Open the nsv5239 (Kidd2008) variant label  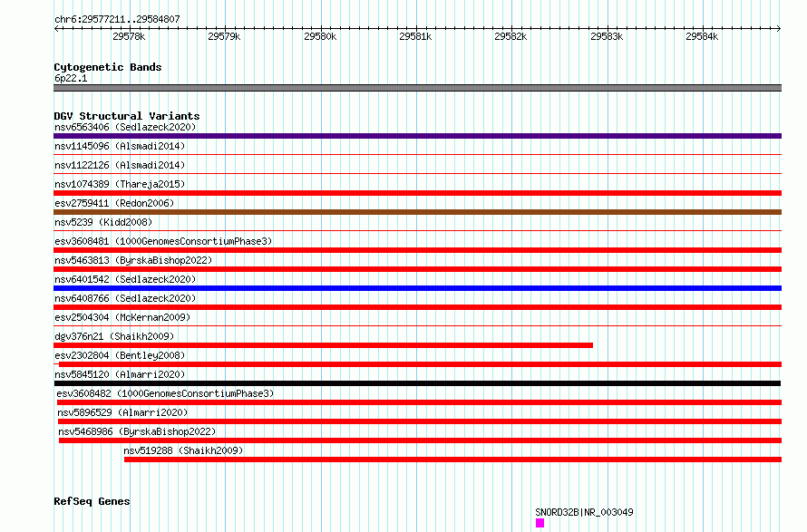[103, 222]
